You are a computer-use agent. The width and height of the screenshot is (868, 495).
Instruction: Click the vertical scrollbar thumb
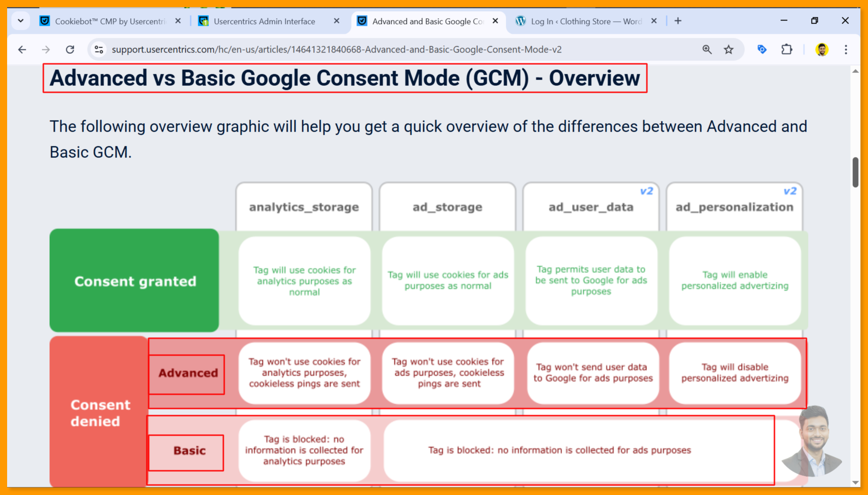pos(855,172)
